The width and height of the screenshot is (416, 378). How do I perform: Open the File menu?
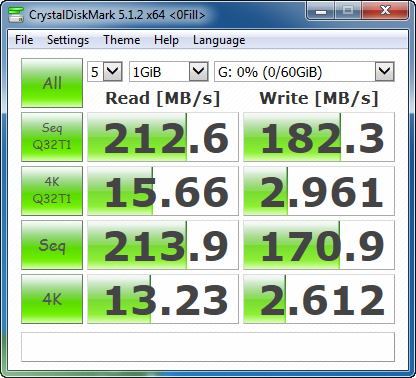click(x=24, y=40)
